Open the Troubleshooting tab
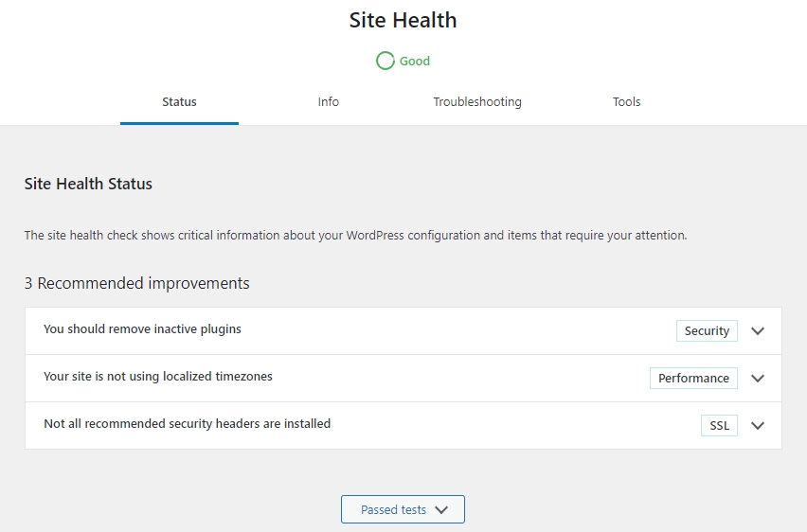Screen dimensions: 807x532 (x=477, y=102)
